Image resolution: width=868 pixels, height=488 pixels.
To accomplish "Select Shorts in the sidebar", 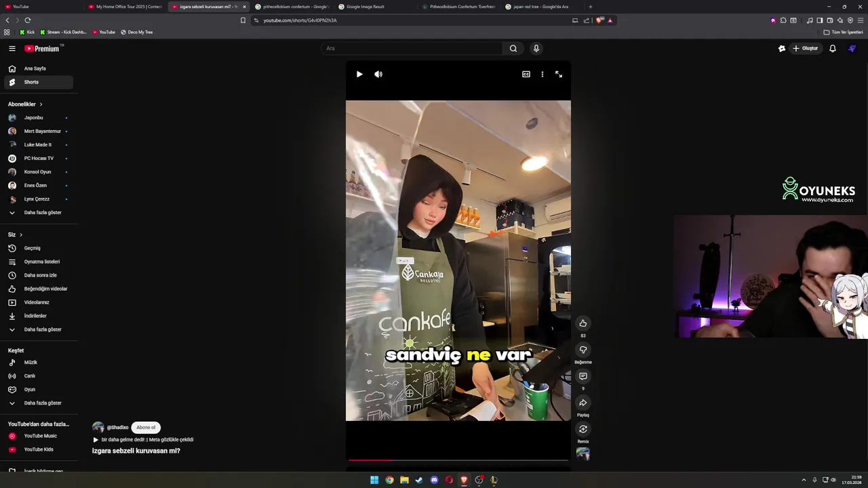I will [x=39, y=82].
